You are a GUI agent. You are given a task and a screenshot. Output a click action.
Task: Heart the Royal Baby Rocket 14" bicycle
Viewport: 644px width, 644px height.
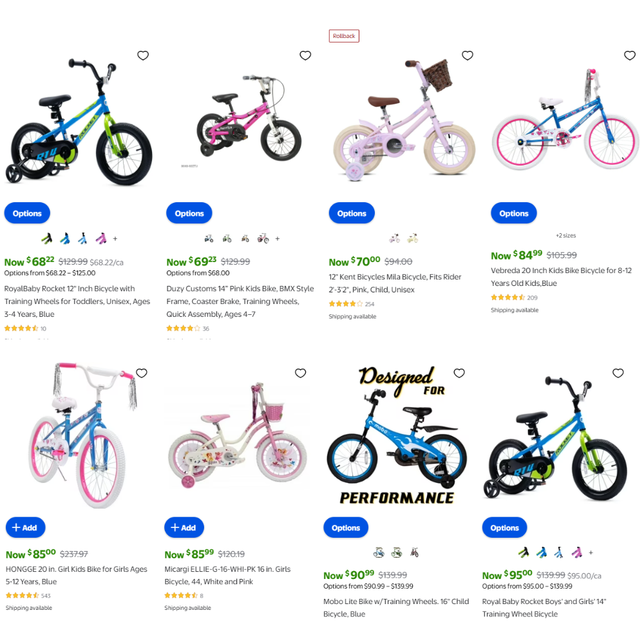click(618, 373)
